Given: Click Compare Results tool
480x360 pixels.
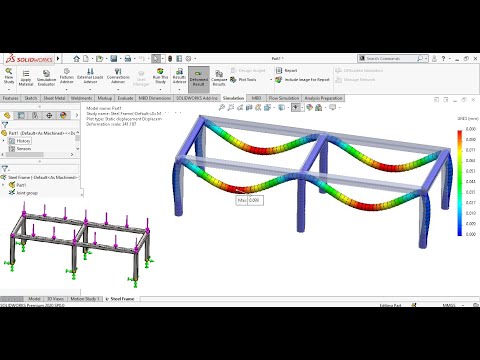Looking at the screenshot, I should pos(219,78).
